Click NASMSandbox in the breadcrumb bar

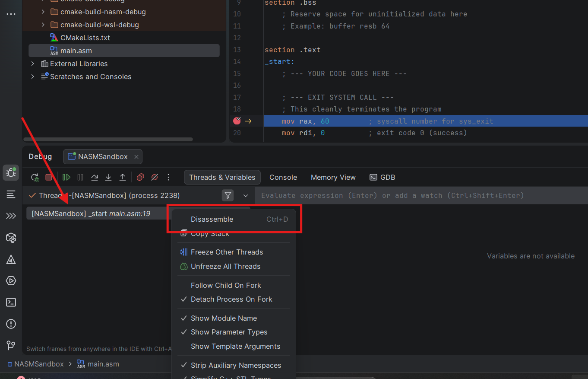click(x=35, y=364)
